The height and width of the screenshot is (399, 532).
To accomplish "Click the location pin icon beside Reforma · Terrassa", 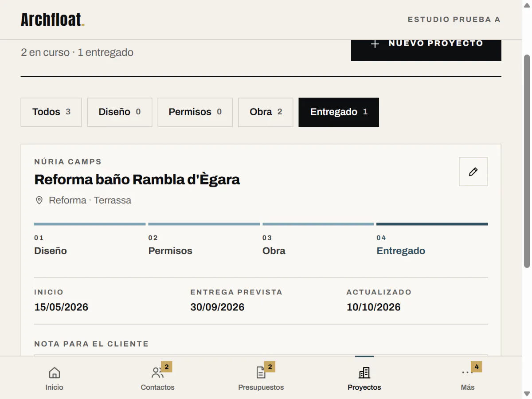I will [39, 200].
